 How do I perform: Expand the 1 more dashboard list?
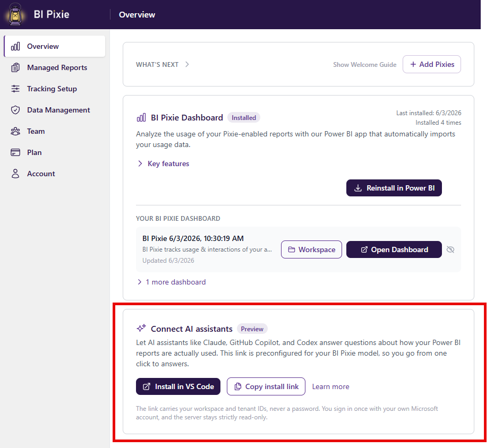172,282
